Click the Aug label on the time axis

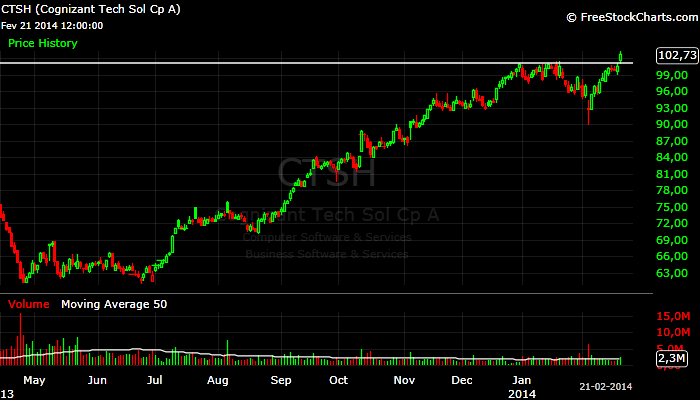[217, 380]
